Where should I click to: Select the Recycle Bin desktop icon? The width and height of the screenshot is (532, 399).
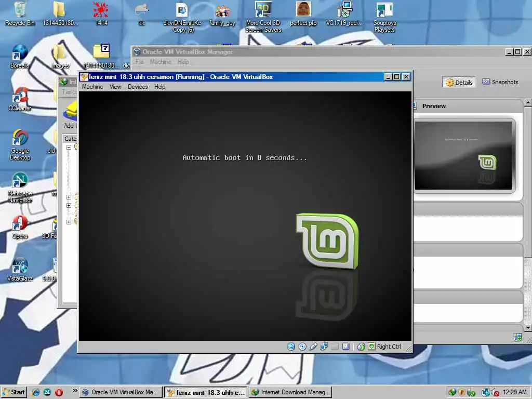pyautogui.click(x=20, y=14)
